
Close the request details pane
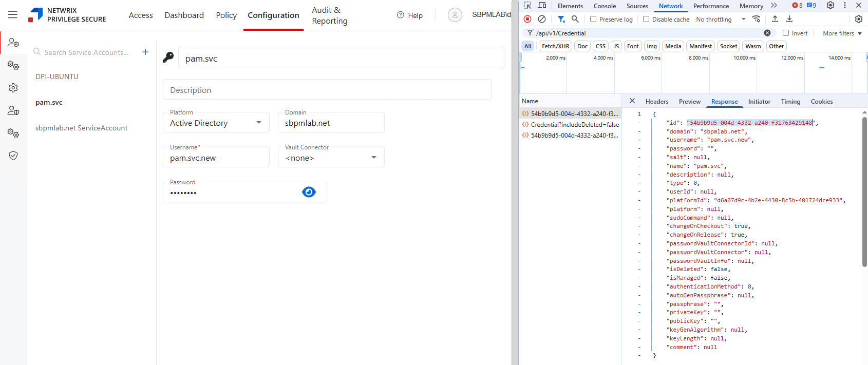coord(632,101)
